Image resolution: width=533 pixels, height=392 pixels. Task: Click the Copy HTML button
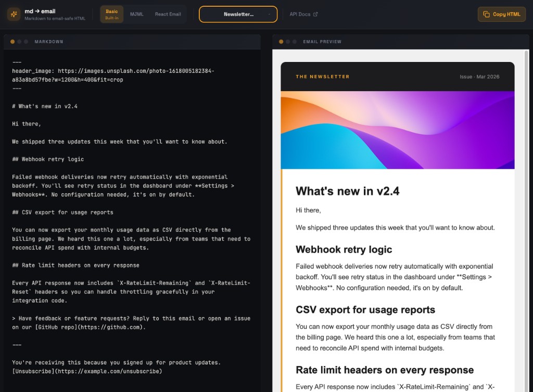click(x=501, y=14)
